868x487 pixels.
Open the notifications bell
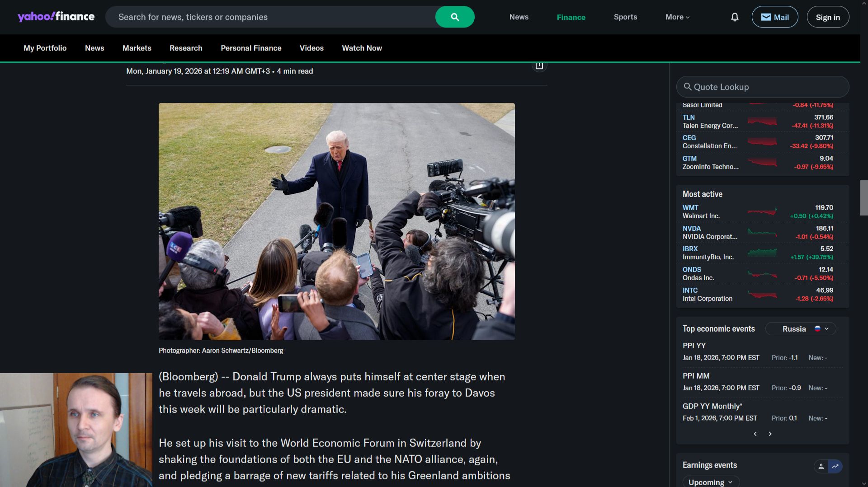pos(735,17)
